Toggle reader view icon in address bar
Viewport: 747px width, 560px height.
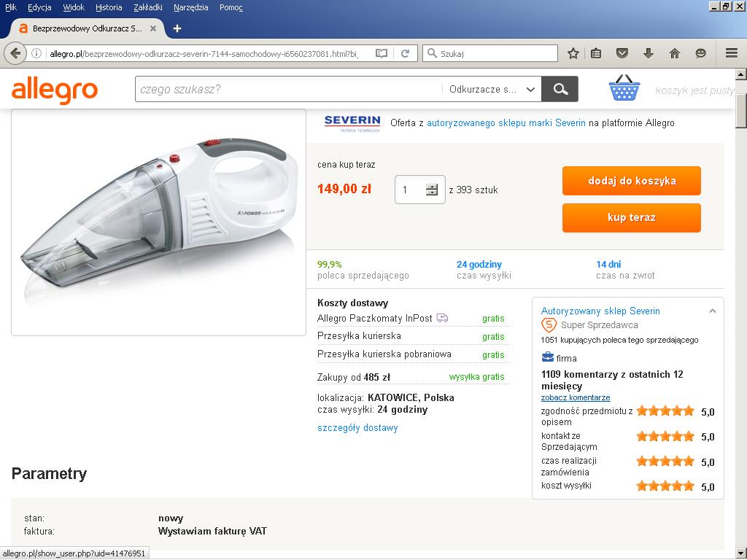(381, 53)
